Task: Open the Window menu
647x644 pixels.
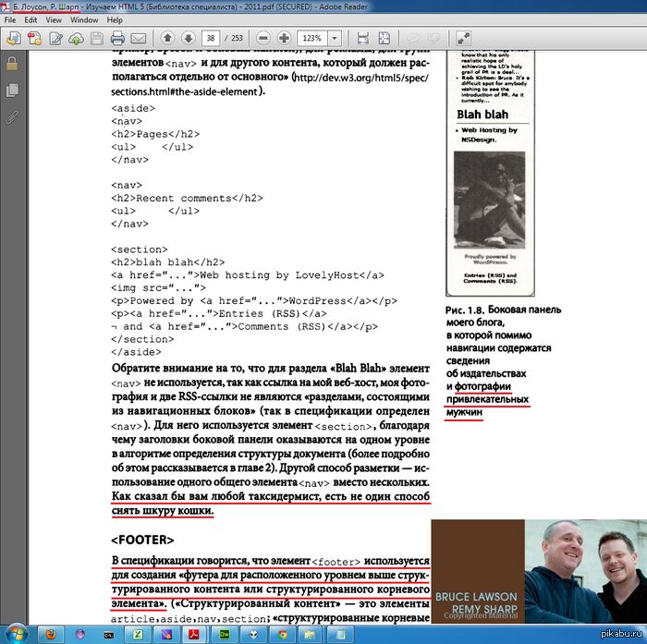Action: click(x=84, y=18)
